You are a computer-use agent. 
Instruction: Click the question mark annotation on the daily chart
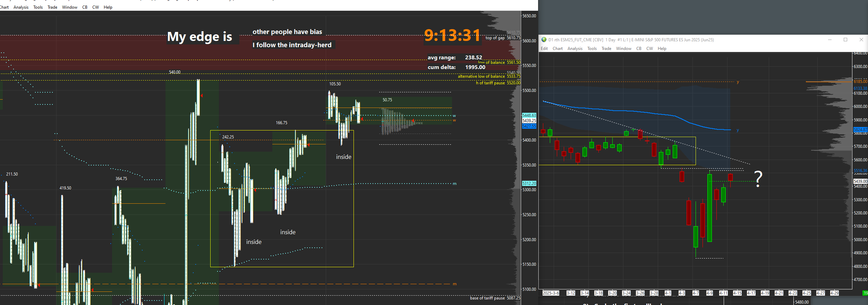tap(758, 179)
